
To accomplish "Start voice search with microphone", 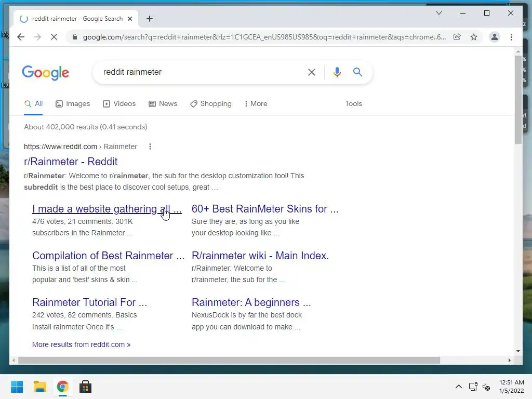I will (x=337, y=72).
